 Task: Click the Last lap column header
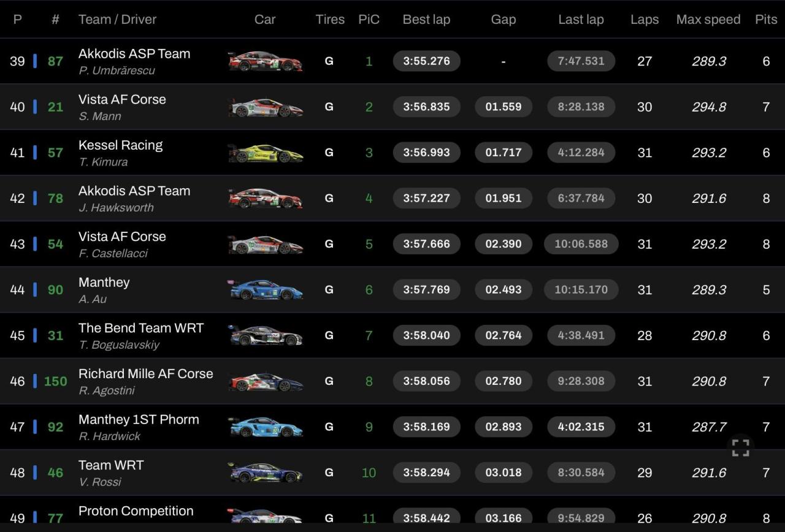(581, 20)
